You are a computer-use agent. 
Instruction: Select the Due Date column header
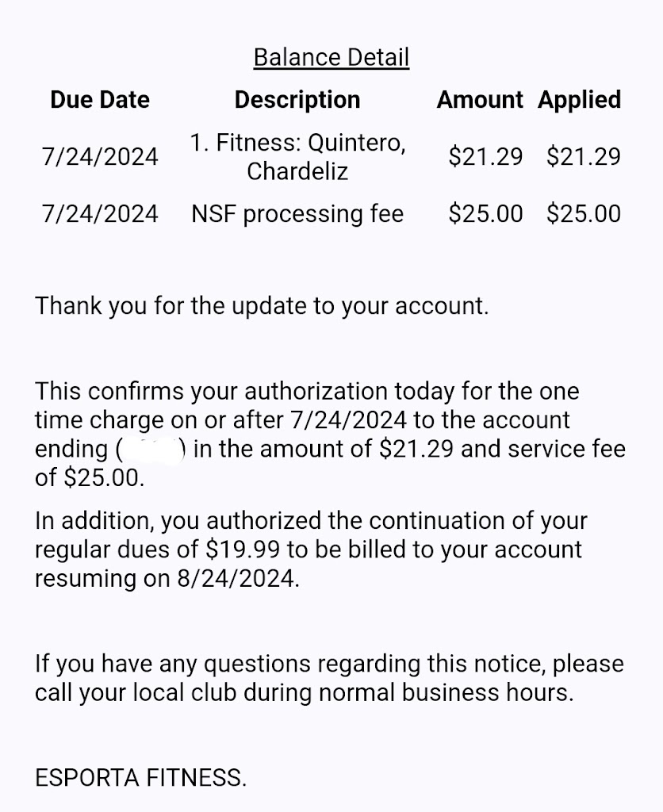click(100, 100)
